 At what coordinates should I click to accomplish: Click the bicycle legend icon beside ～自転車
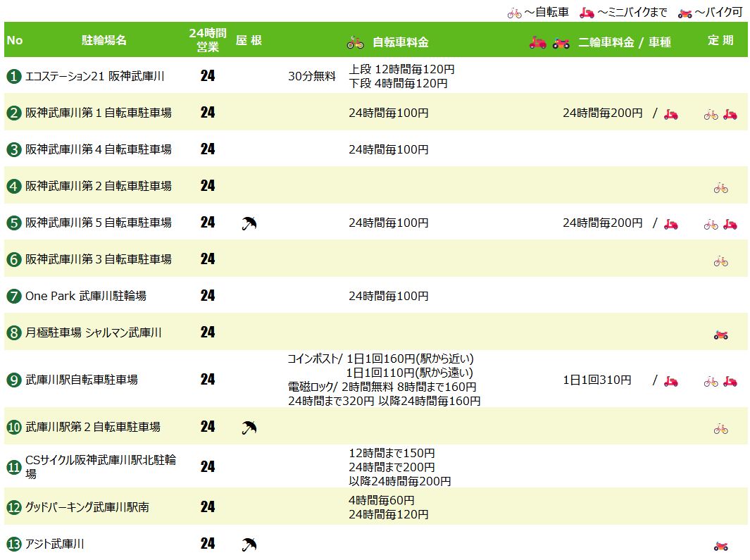[x=515, y=13]
